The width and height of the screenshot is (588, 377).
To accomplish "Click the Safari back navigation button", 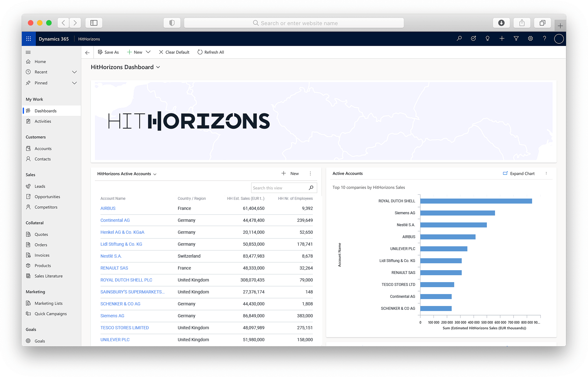I will coord(63,23).
